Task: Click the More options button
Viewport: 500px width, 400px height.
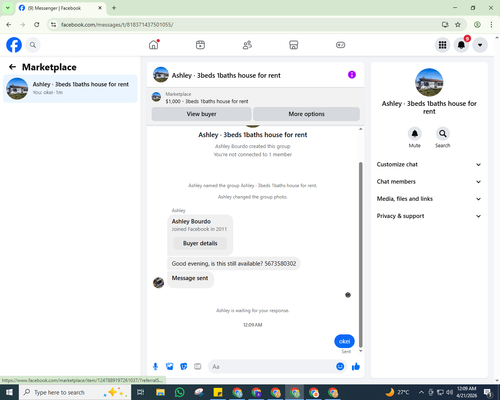Action: 306,114
